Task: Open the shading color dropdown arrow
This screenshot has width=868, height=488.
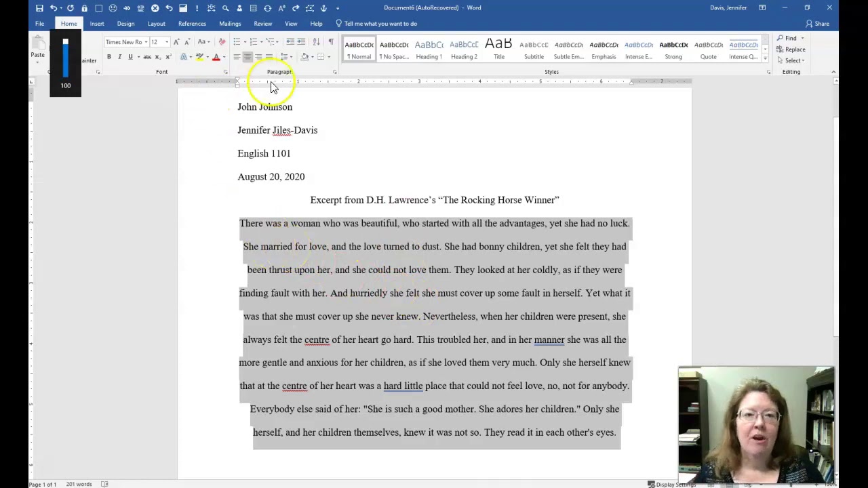Action: 313,57
